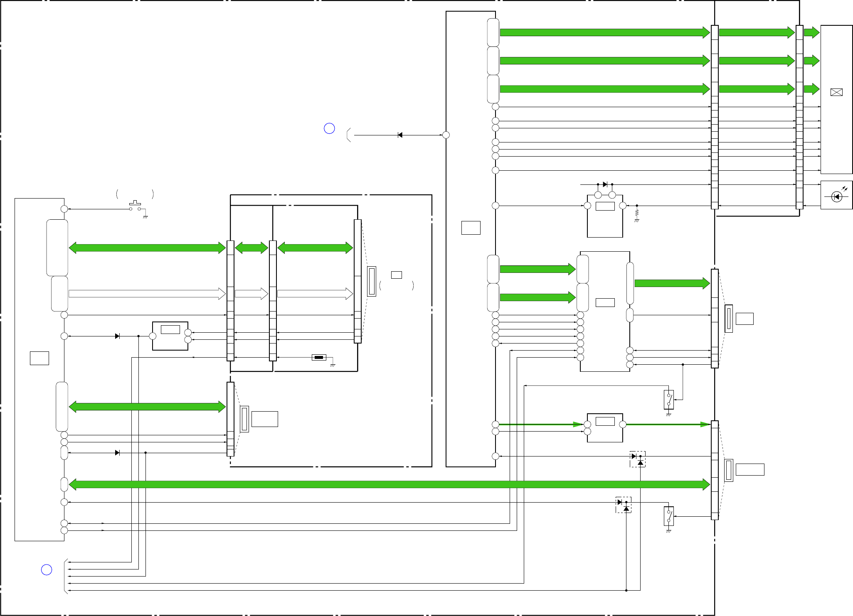Image resolution: width=853 pixels, height=616 pixels.
Task: Click the lower dashed dual-diode box
Action: point(623,505)
